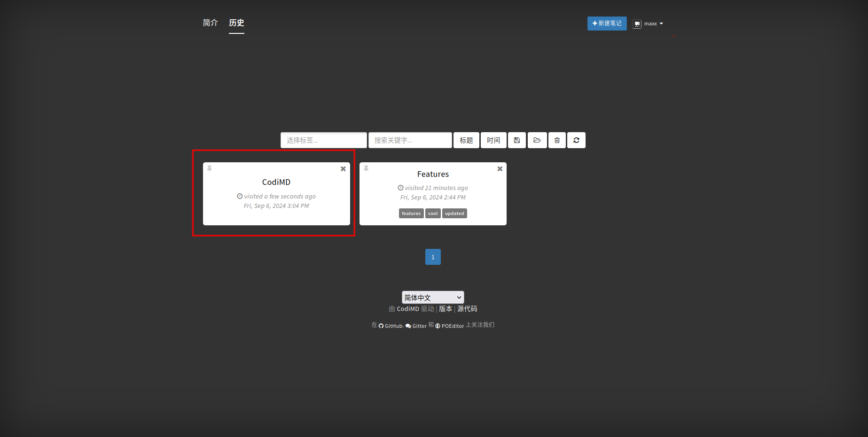Screen dimensions: 868x437
Task: Visit the GitHub footer link
Action: (391, 326)
